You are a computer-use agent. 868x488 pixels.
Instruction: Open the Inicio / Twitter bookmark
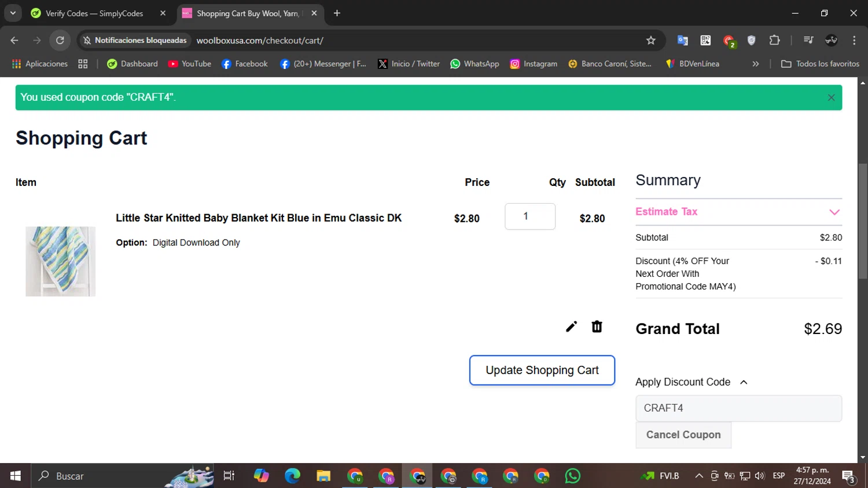point(409,64)
